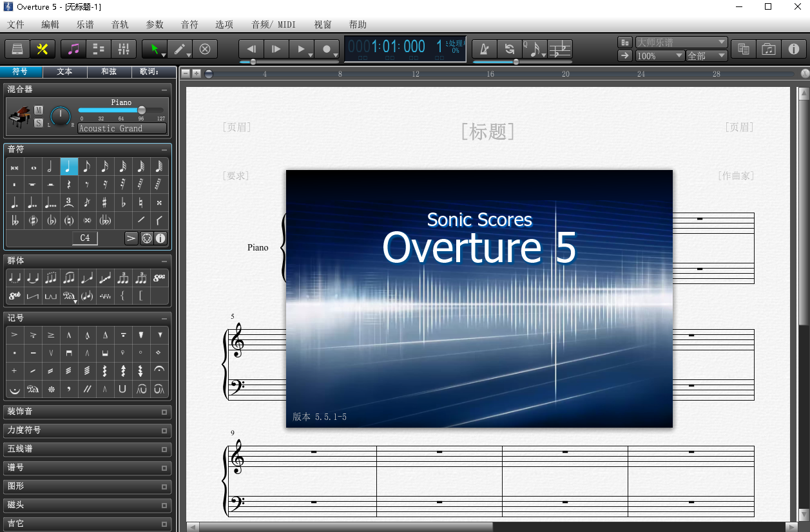Open the tools wrench icon
The width and height of the screenshot is (810, 532).
point(43,49)
